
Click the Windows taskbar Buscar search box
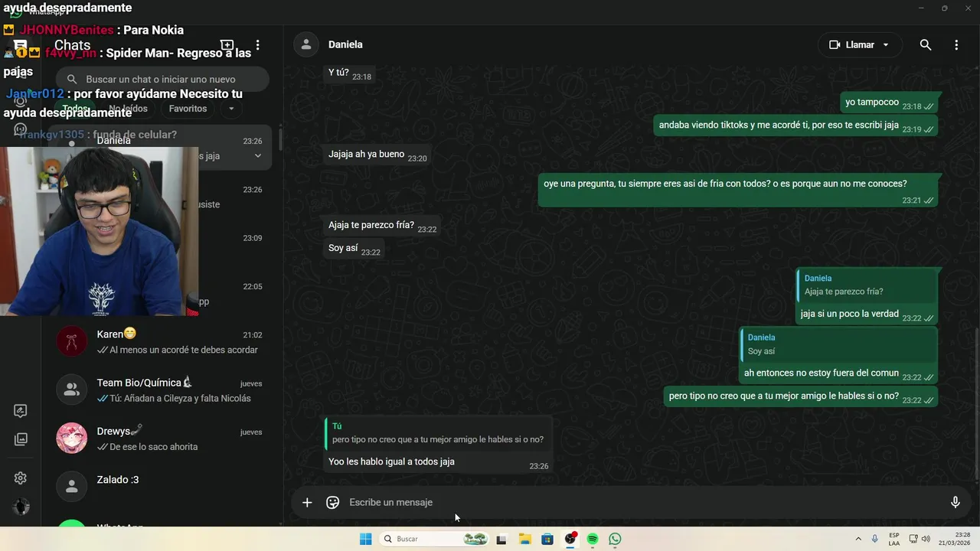(434, 539)
